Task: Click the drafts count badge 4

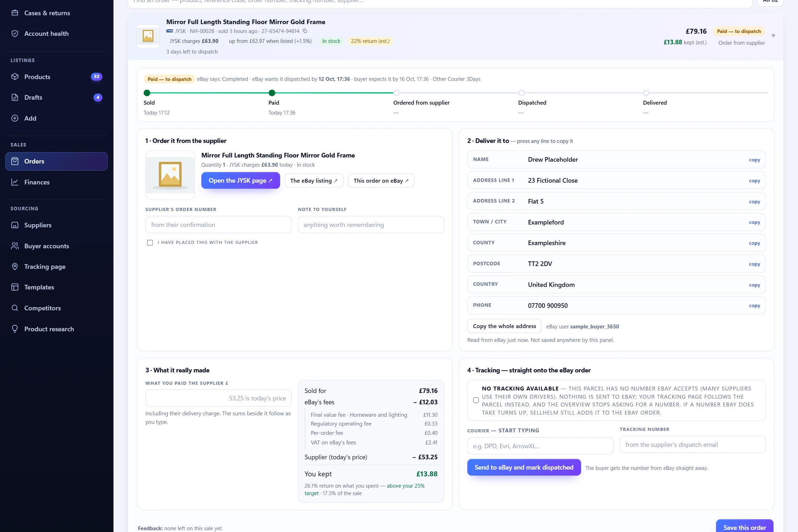Action: tap(98, 98)
